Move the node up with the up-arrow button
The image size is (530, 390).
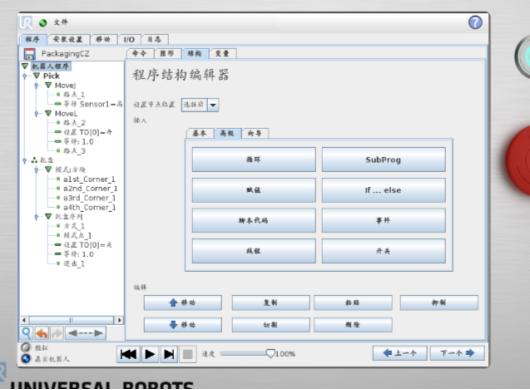(183, 303)
